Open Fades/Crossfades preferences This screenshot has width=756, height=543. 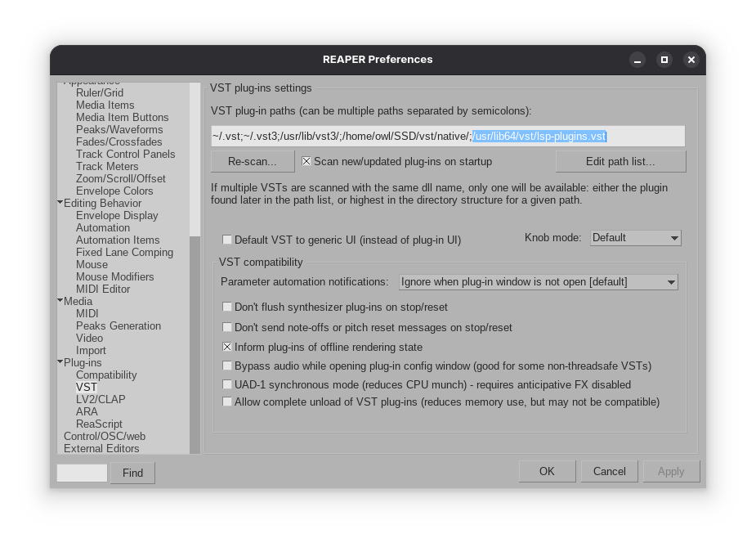[x=119, y=141]
